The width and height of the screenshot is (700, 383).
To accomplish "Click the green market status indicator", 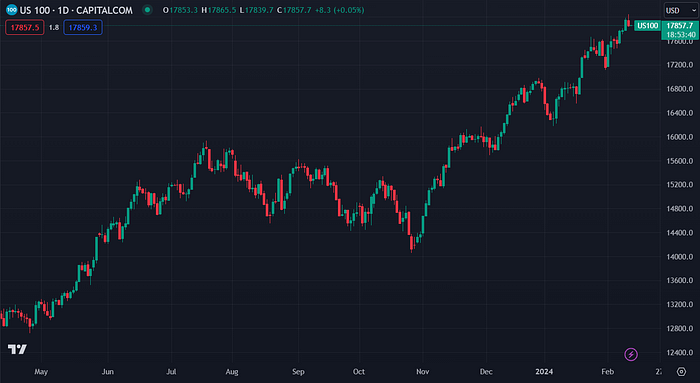I will [x=147, y=10].
